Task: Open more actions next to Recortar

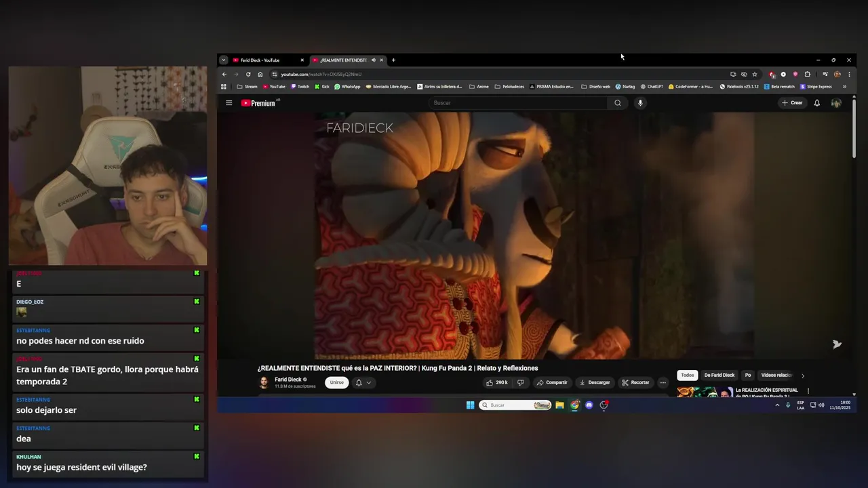Action: pyautogui.click(x=663, y=382)
